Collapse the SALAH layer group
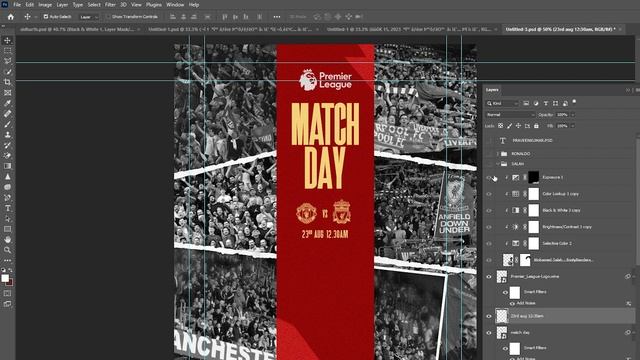The image size is (640, 360). [498, 164]
